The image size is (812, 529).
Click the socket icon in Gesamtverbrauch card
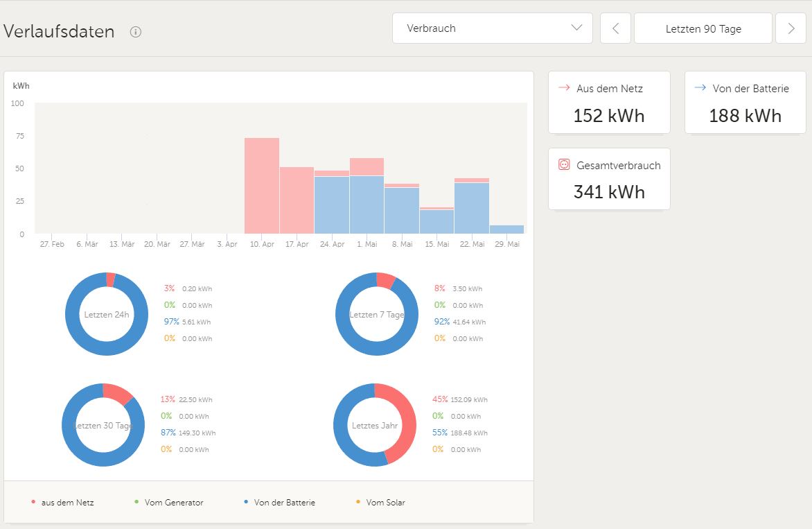coord(564,165)
